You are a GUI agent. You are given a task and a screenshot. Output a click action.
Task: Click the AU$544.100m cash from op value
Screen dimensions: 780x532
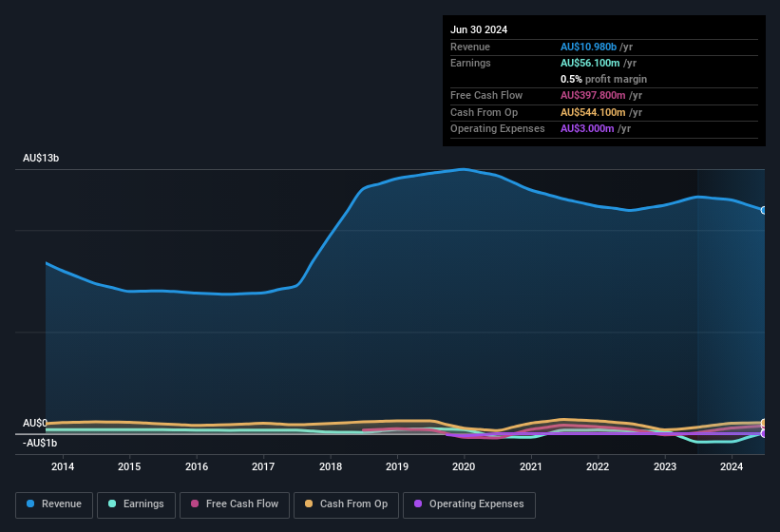pos(593,112)
